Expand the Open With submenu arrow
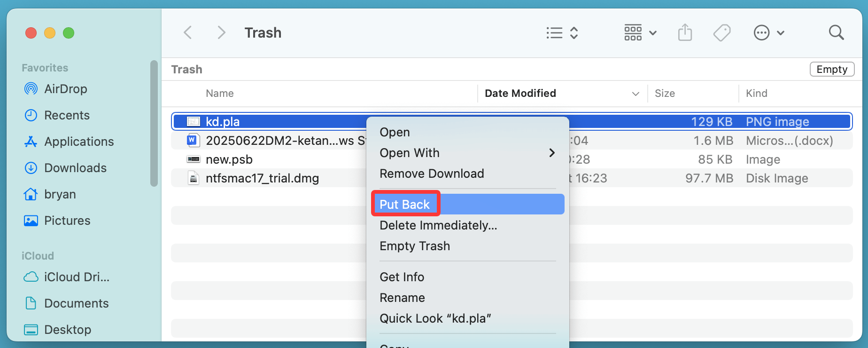 coord(552,153)
